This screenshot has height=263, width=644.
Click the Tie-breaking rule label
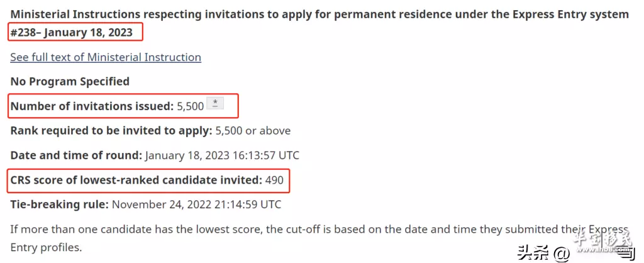pyautogui.click(x=60, y=204)
